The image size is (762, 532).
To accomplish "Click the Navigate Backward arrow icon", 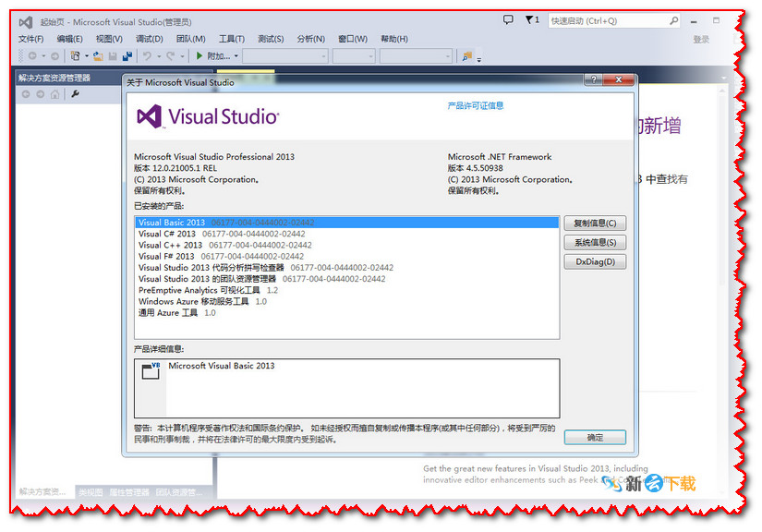I will [32, 56].
